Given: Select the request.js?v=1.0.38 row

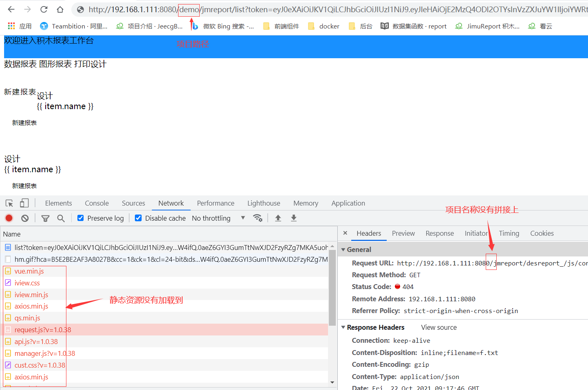Looking at the screenshot, I should coord(164,330).
